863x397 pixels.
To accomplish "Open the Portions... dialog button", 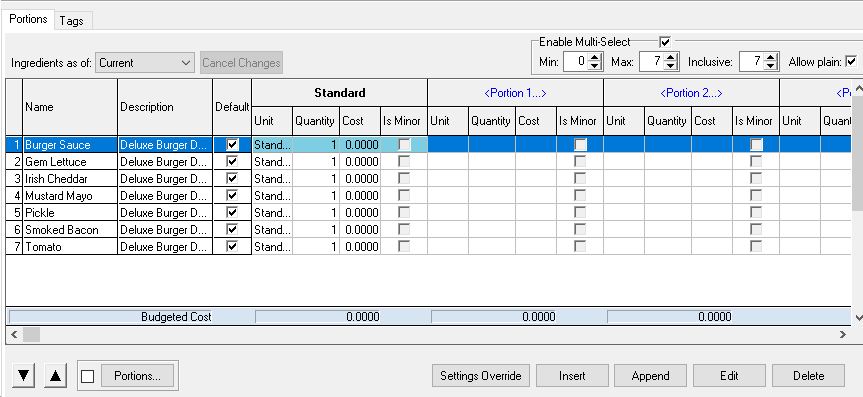I will point(137,376).
